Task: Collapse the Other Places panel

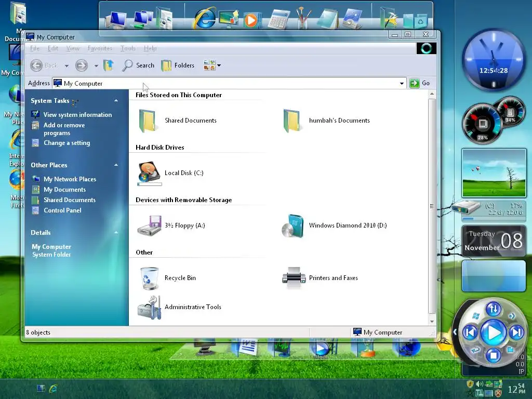Action: coord(116,165)
